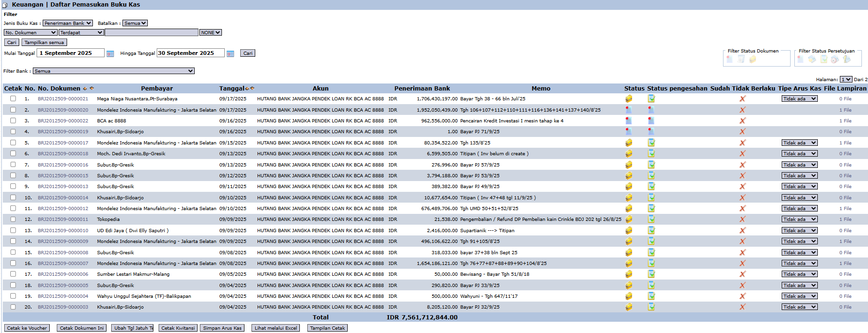
Task: Click status box icon for BRJ2012509-0000004
Action: click(629, 296)
